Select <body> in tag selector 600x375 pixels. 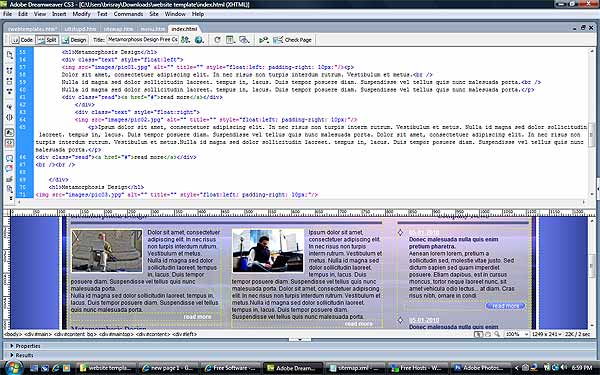click(x=13, y=334)
